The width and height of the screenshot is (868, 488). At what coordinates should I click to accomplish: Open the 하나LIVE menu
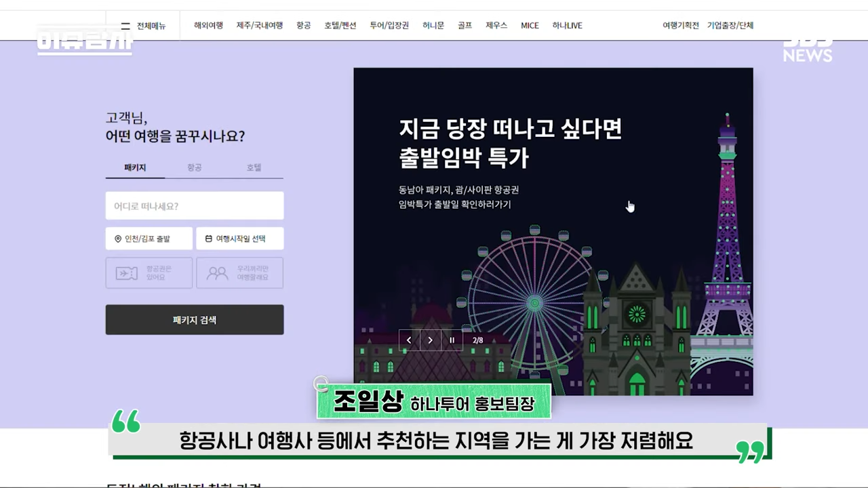coord(567,26)
